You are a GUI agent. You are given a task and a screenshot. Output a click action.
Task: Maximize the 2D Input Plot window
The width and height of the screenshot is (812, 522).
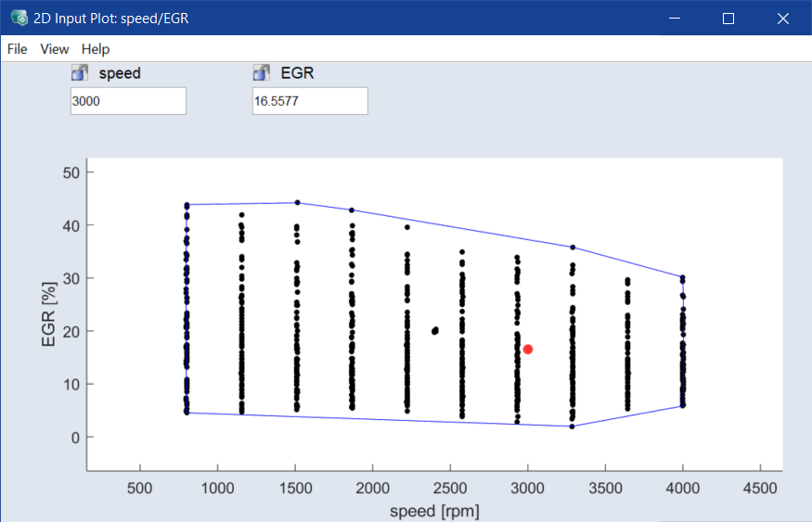click(728, 19)
